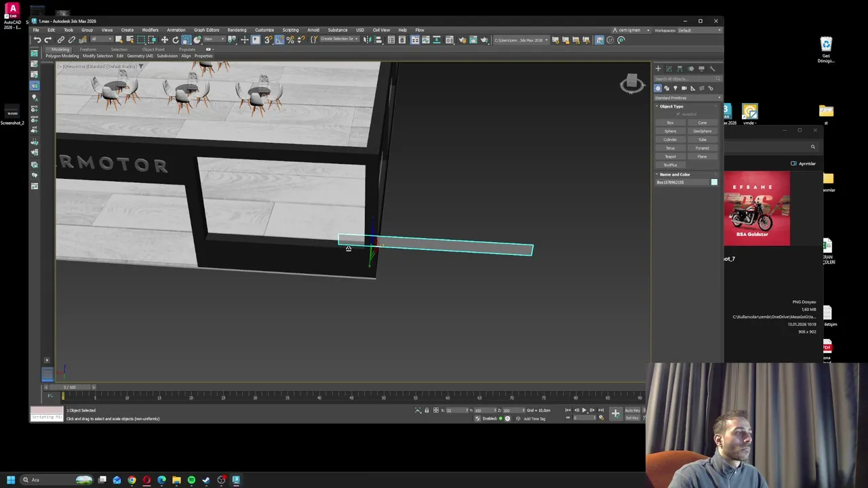Viewport: 868px width, 488px height.
Task: Click the object name input field
Action: coord(682,182)
